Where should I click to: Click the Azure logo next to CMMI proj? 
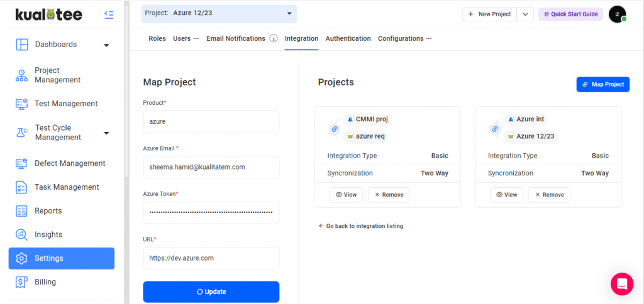pos(350,119)
